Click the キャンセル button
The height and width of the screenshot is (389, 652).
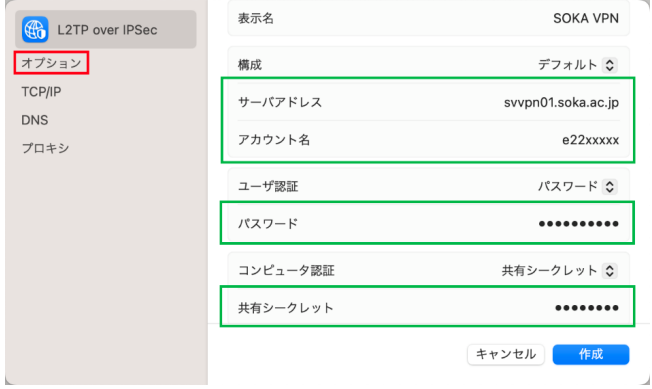(x=506, y=355)
